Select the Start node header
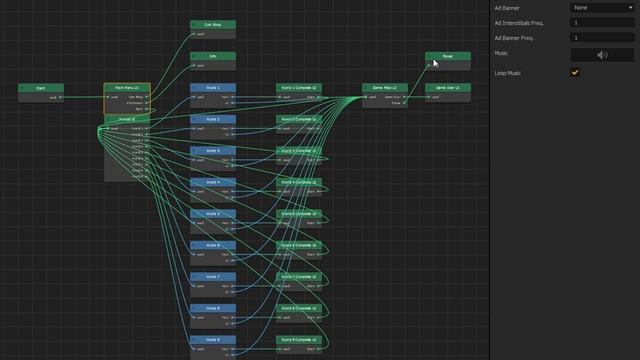 click(41, 88)
